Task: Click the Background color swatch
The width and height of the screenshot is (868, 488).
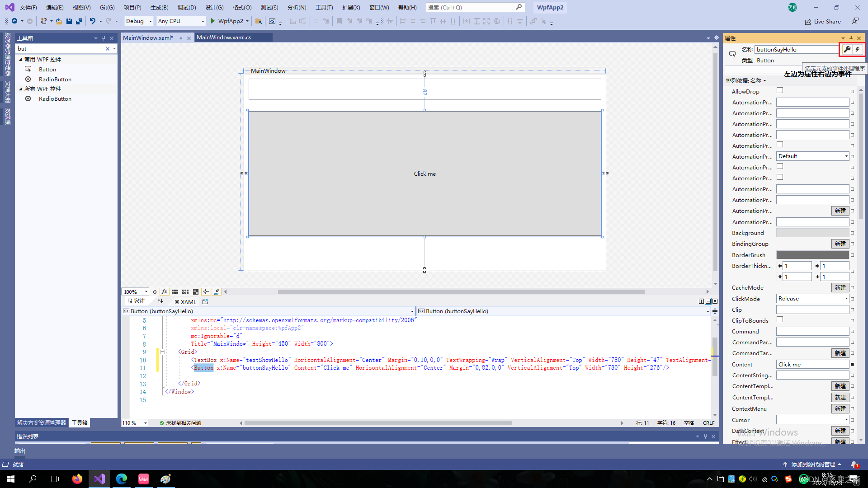Action: [x=812, y=233]
